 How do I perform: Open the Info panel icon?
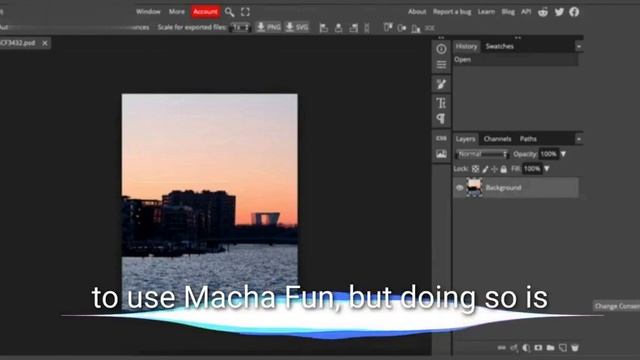pyautogui.click(x=441, y=49)
